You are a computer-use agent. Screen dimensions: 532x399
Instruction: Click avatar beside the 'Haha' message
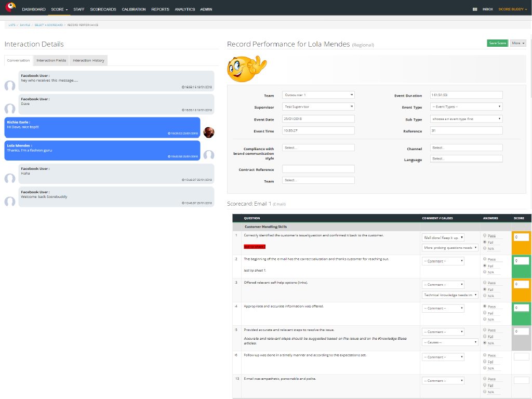[x=10, y=178]
